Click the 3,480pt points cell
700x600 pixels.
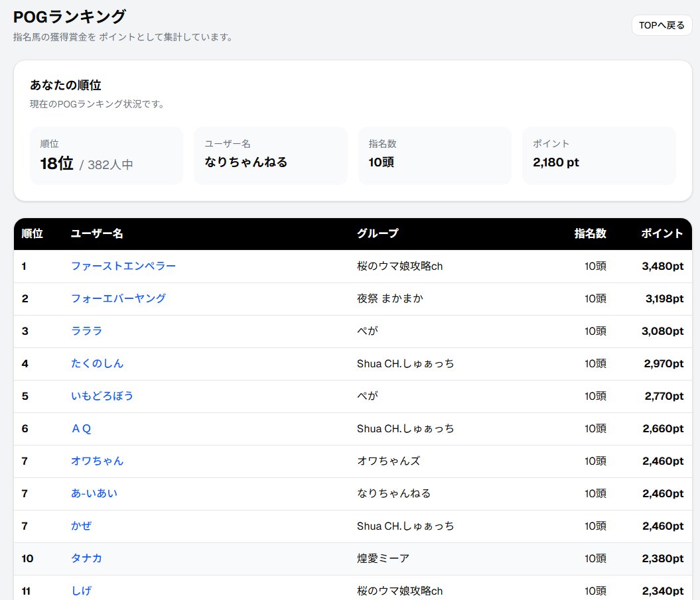pos(662,267)
